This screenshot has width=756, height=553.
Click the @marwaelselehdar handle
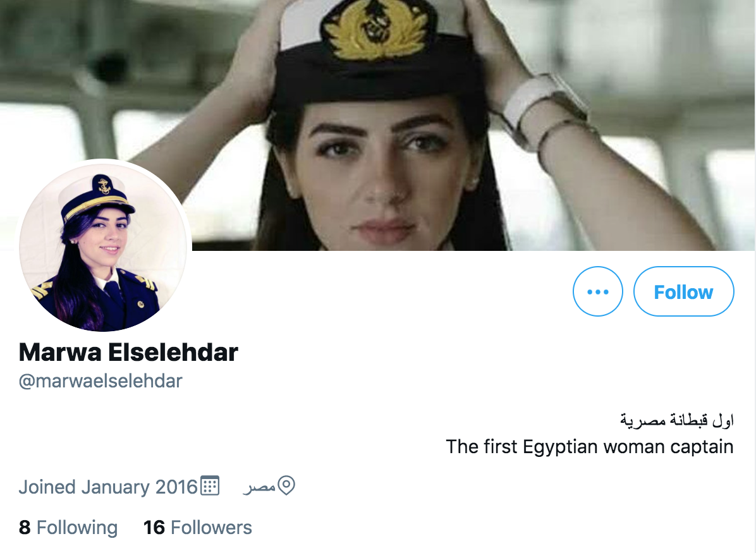[101, 381]
